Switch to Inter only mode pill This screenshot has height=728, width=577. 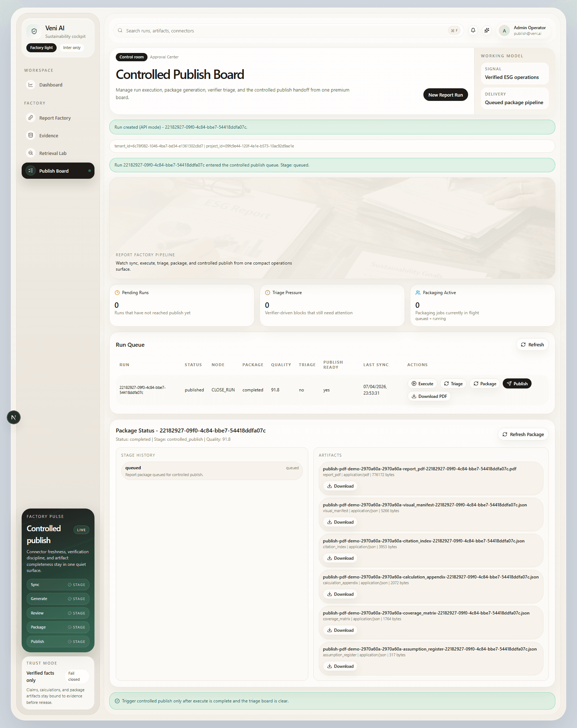click(72, 48)
